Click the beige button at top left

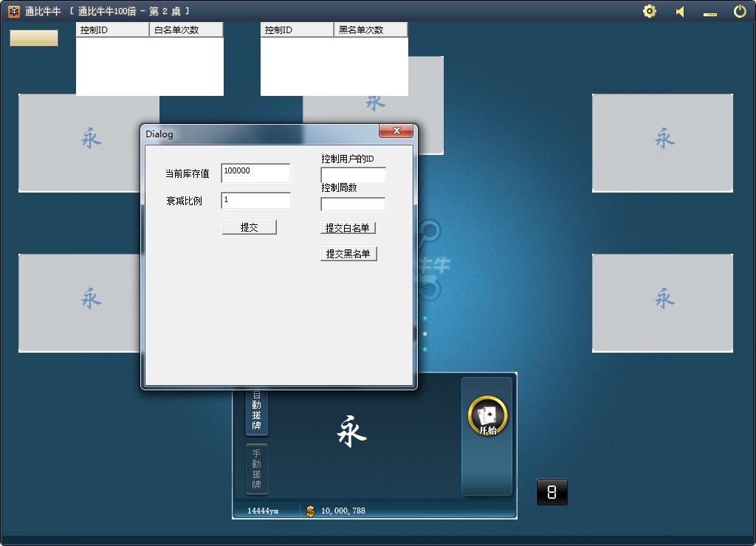coord(34,38)
